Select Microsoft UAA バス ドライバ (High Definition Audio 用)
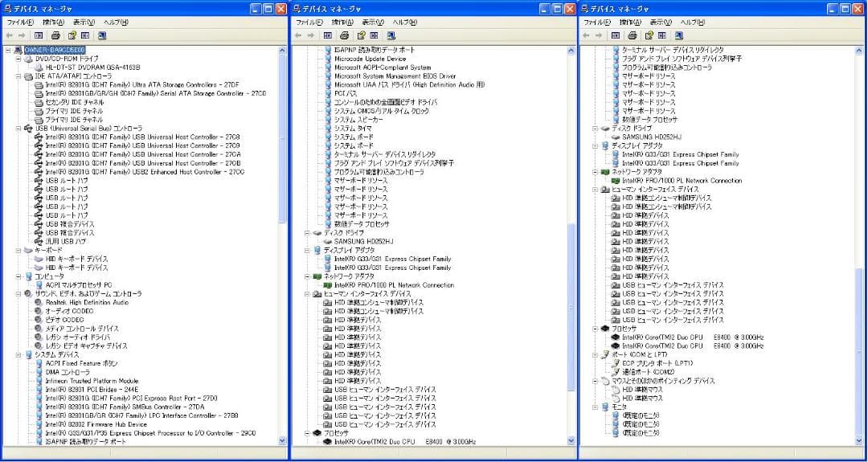The image size is (868, 462). click(x=410, y=84)
